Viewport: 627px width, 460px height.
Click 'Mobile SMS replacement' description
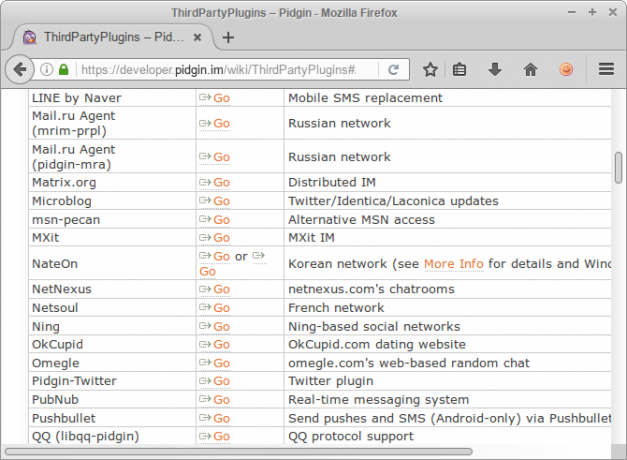[365, 98]
